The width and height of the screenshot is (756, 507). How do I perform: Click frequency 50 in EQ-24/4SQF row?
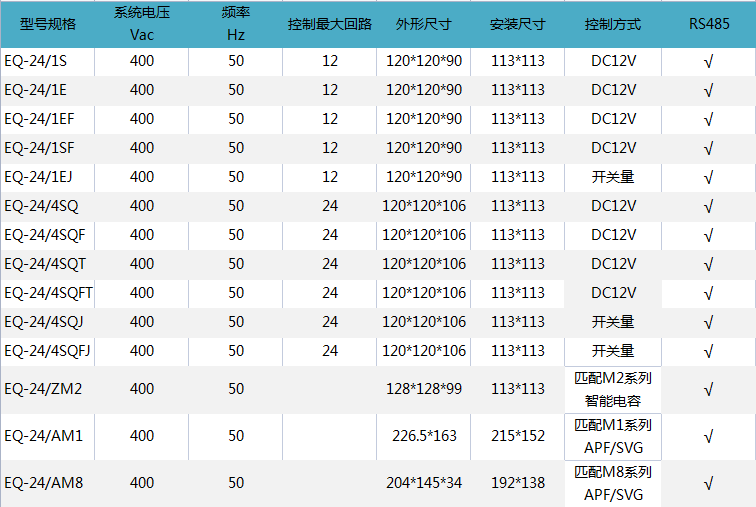236,235
